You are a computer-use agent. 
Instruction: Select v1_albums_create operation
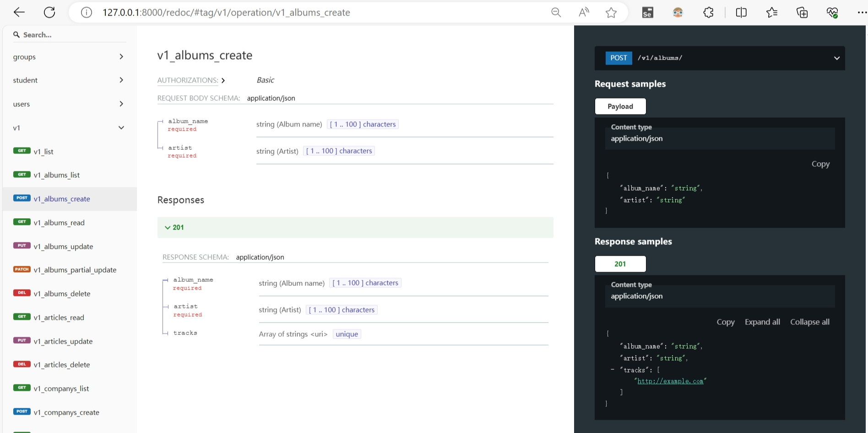click(x=69, y=199)
